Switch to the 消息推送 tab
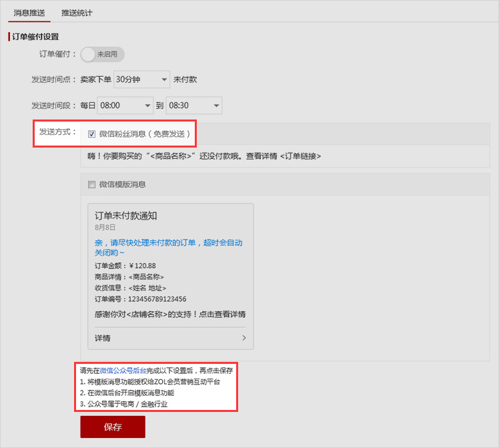Viewport: 499px width, 448px height. tap(29, 13)
